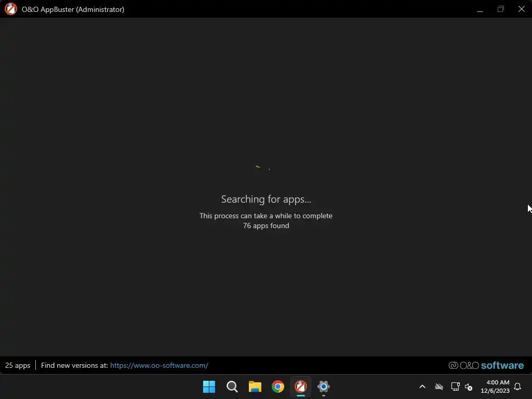Click the muted volume tray icon
Viewport: 532px width, 399px height.
pyautogui.click(x=469, y=387)
